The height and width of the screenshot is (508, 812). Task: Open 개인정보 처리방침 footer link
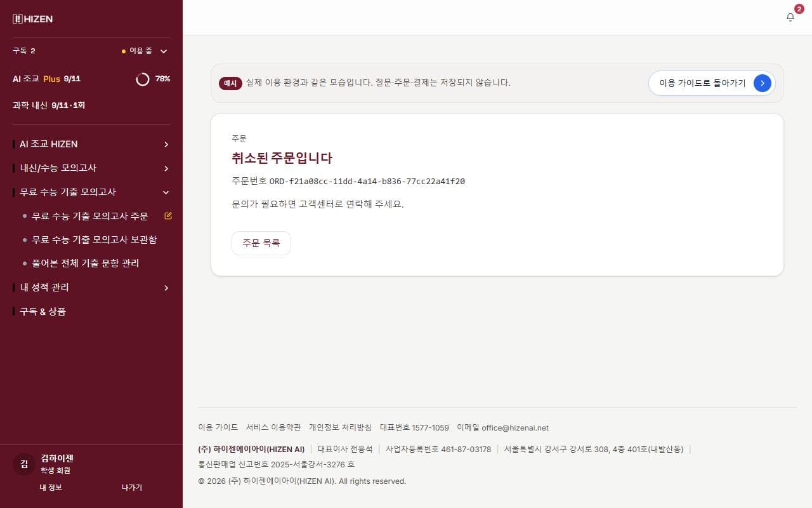(x=340, y=427)
